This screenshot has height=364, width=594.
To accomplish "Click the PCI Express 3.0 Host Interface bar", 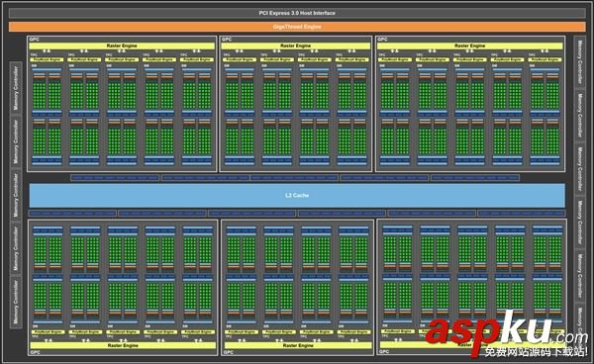I will (297, 13).
